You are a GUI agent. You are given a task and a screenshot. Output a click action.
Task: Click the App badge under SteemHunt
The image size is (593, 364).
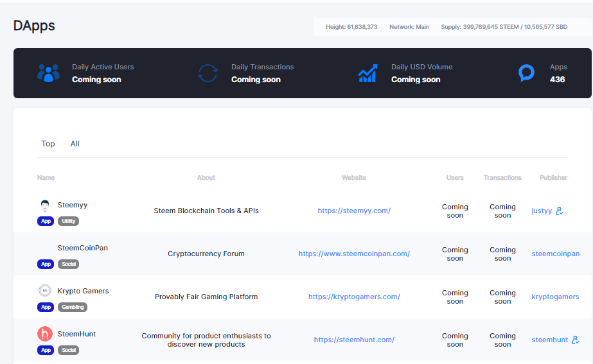[x=46, y=351]
